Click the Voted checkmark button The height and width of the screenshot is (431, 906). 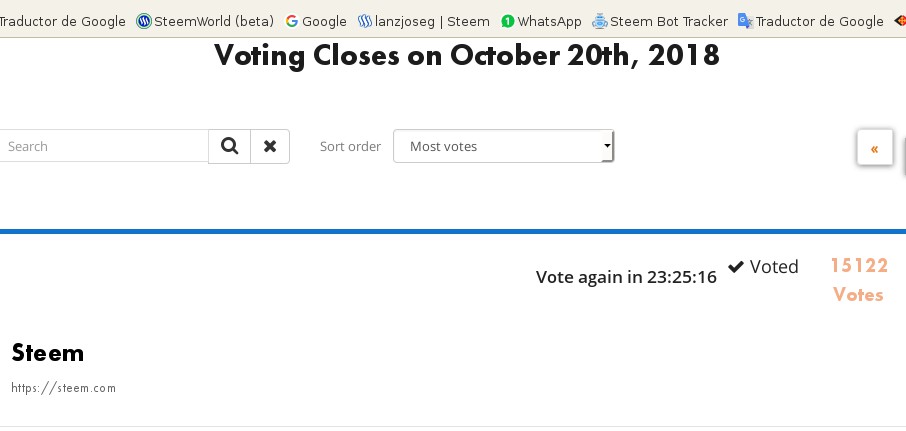click(763, 266)
